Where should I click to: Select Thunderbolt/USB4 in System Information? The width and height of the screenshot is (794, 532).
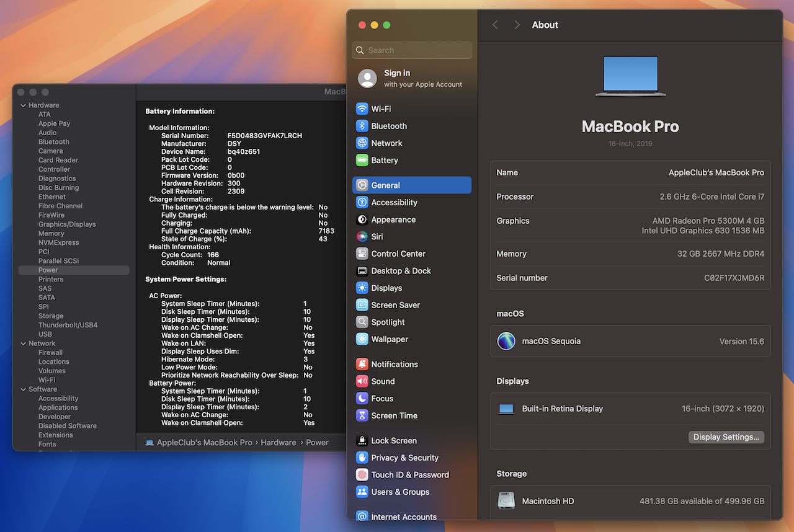click(68, 325)
